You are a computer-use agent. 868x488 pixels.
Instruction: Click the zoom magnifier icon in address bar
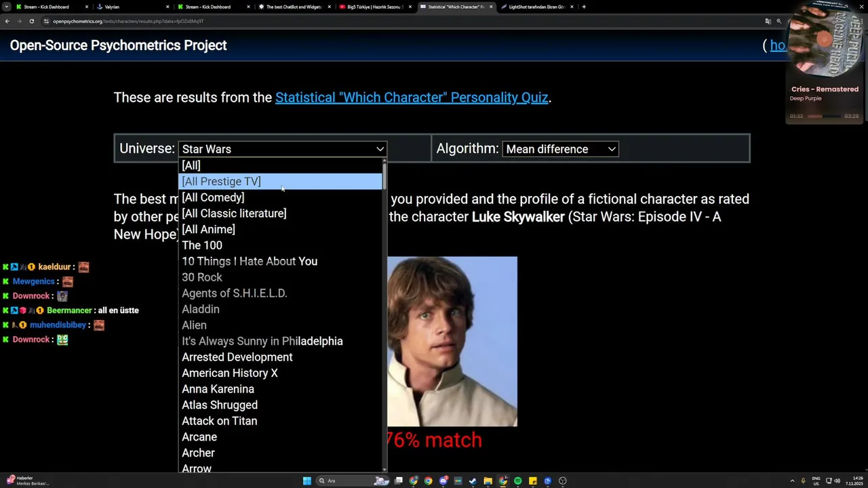click(x=779, y=21)
